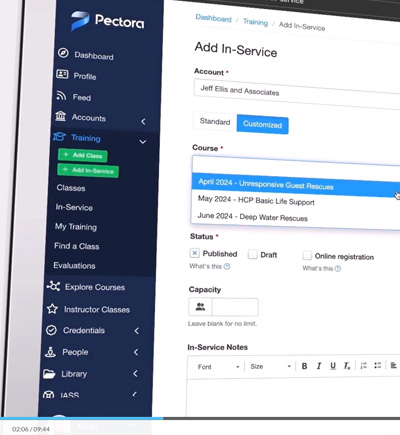400x435 pixels.
Task: Open Classes in the Training submenu
Action: 71,188
